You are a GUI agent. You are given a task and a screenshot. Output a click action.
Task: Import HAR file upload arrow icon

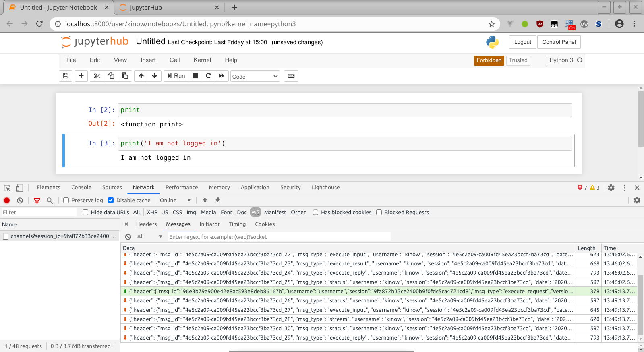(x=205, y=200)
